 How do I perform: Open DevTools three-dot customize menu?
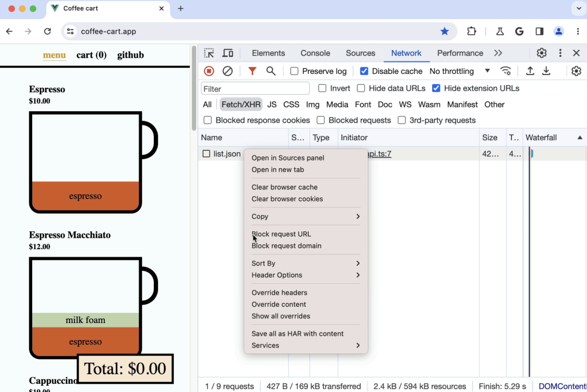pos(560,53)
